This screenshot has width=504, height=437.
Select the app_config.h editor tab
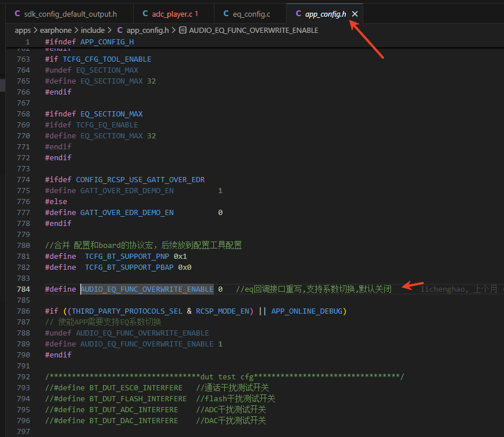(325, 14)
